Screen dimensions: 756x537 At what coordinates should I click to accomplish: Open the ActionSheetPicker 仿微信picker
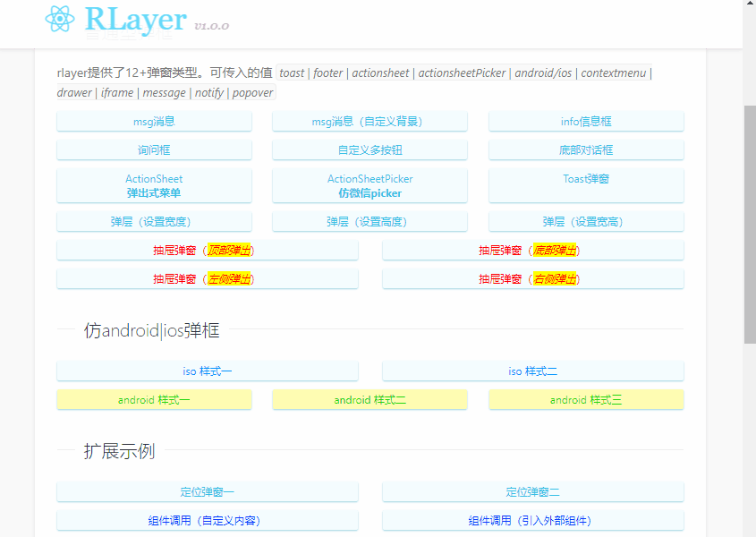coord(370,183)
